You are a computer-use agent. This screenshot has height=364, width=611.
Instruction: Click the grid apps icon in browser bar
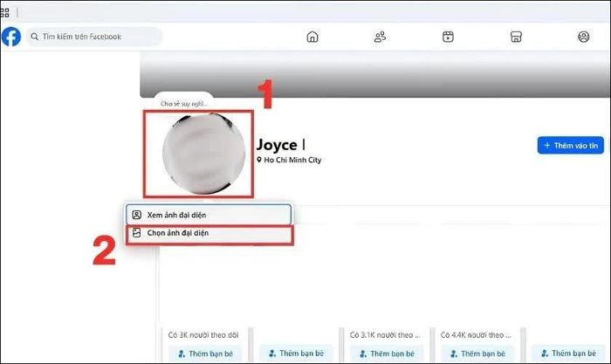[4, 13]
